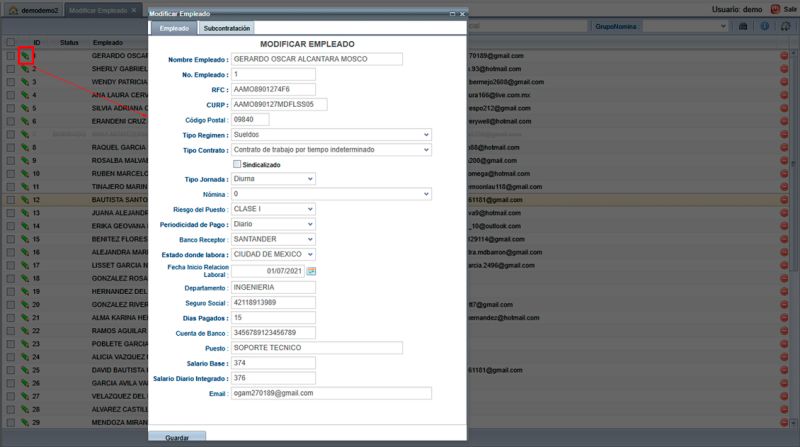The height and width of the screenshot is (447, 800).
Task: Switch to the Subcontratación tab
Action: tap(227, 29)
